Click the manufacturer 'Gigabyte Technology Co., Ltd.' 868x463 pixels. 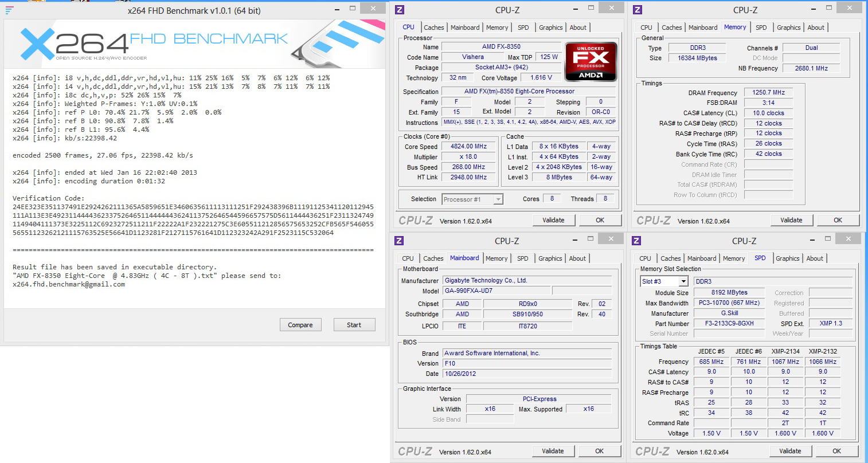click(528, 280)
